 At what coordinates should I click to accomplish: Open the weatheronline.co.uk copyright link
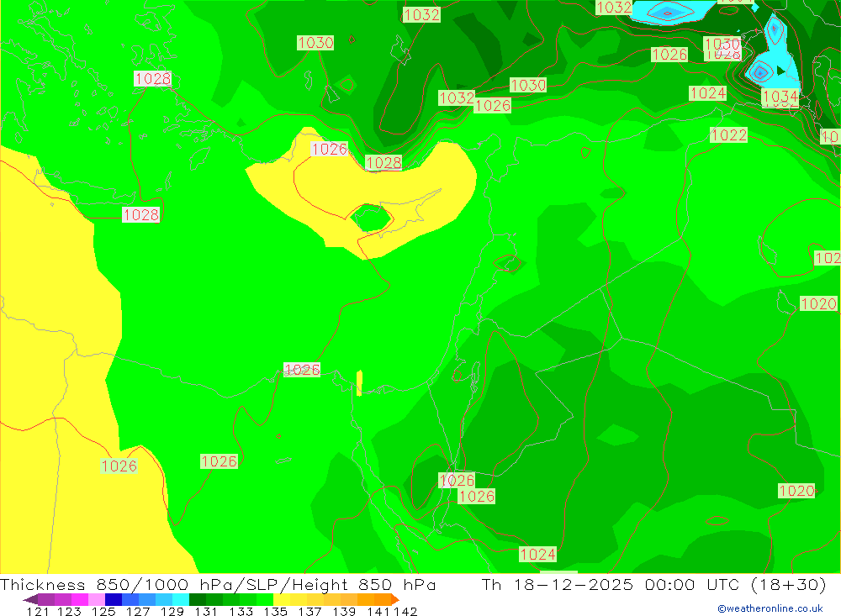click(x=770, y=608)
